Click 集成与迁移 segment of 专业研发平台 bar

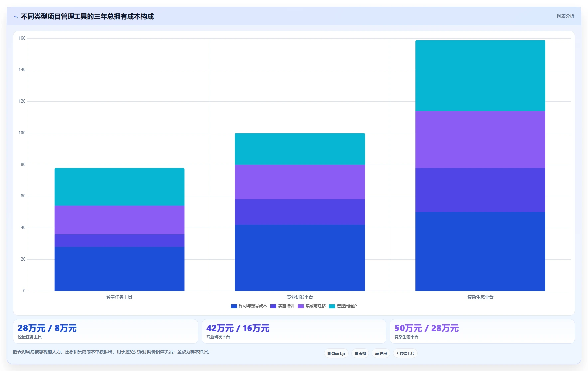click(x=300, y=182)
